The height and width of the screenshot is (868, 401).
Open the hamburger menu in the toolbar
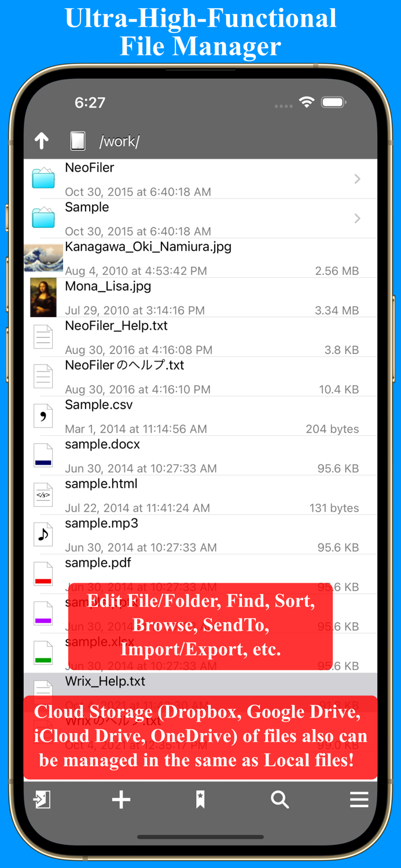[x=359, y=800]
